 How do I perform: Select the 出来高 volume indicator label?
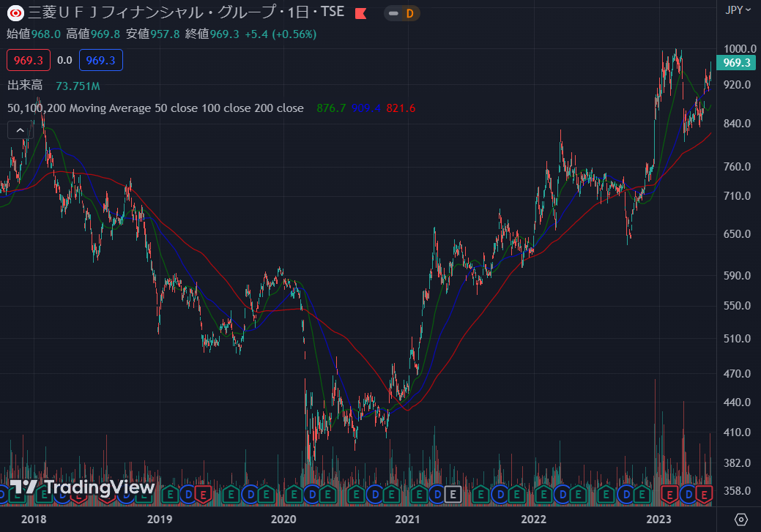point(25,86)
